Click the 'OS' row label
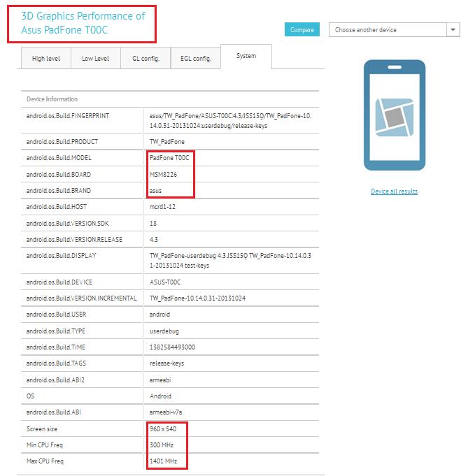This screenshot has width=461, height=476. tap(30, 396)
